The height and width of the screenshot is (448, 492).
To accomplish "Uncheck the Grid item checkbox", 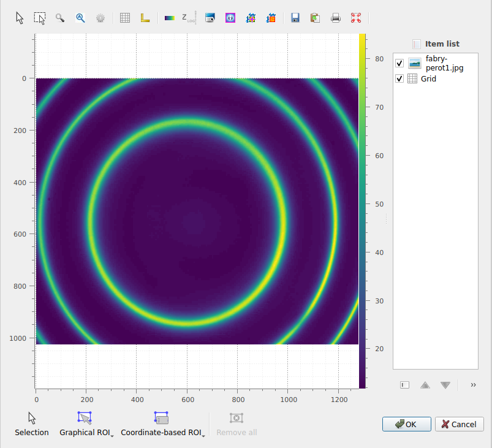I will point(399,78).
